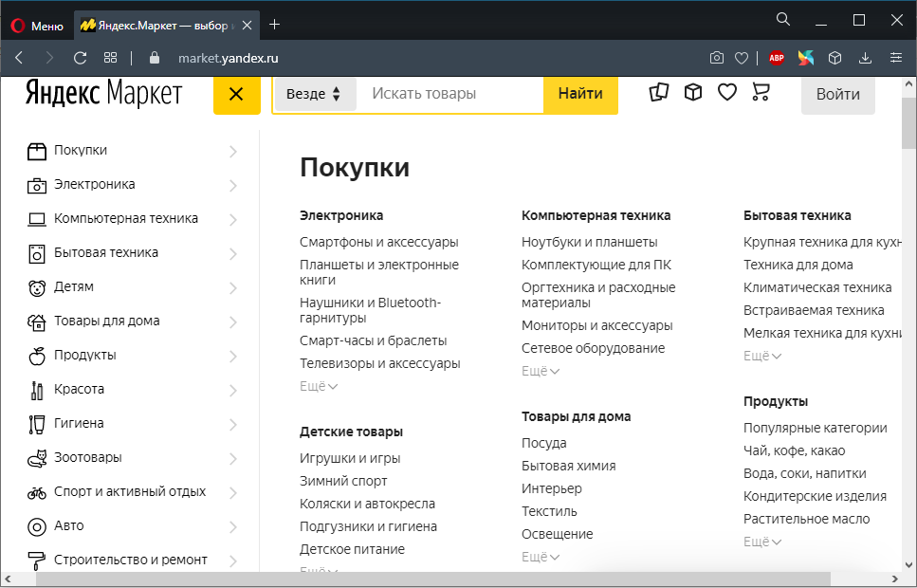Open the shopping cart

(x=761, y=92)
